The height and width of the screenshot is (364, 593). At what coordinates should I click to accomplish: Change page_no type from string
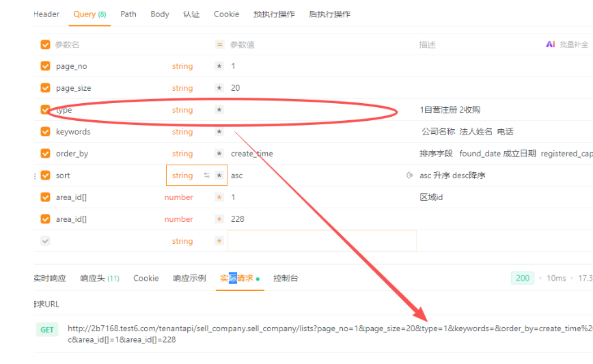point(182,66)
